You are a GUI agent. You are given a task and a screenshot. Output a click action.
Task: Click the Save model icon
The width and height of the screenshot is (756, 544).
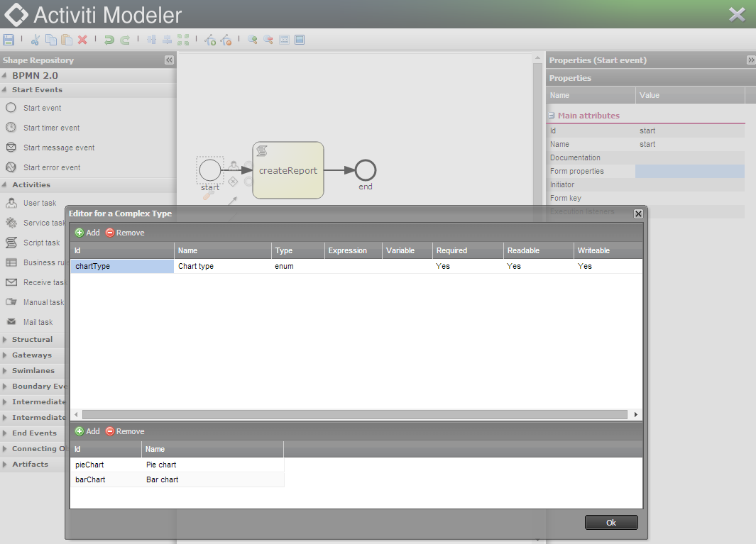coord(9,40)
